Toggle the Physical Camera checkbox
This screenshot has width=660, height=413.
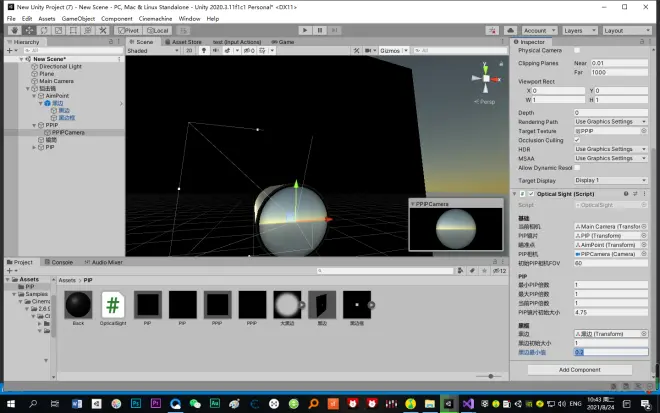[x=577, y=50]
